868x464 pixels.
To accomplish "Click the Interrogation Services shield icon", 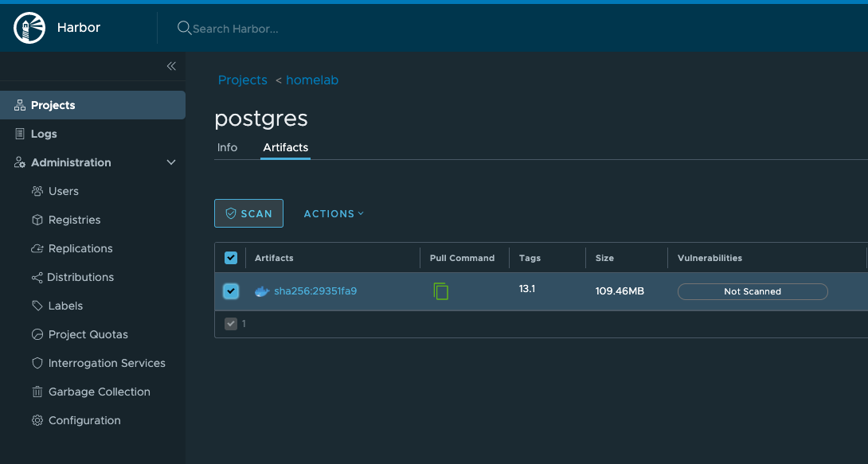I will pos(37,364).
